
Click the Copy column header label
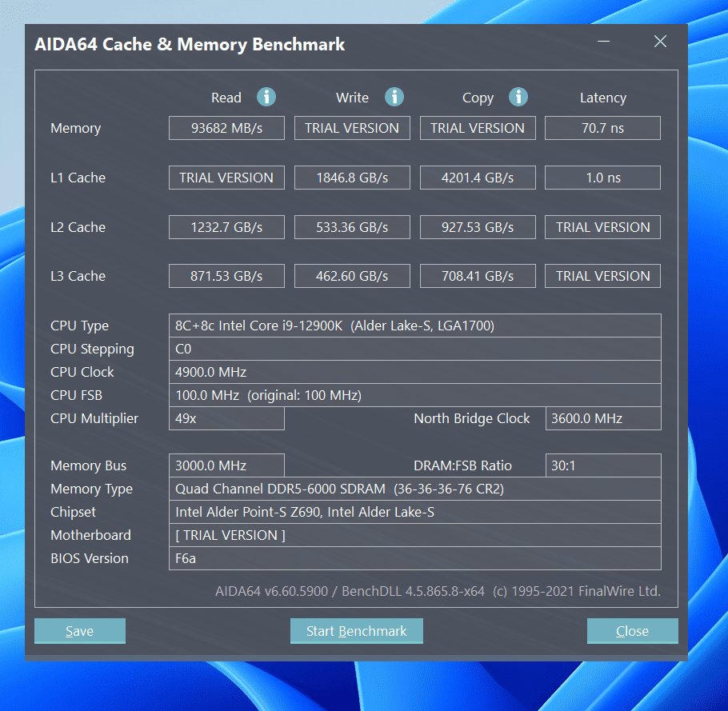coord(478,98)
